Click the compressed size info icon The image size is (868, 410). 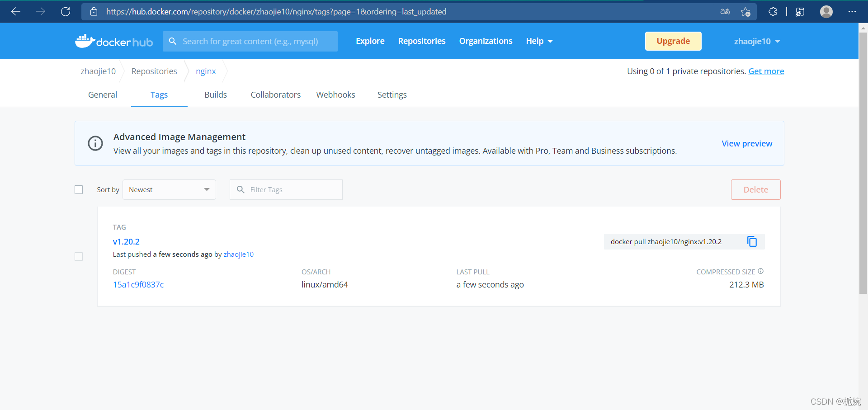pyautogui.click(x=761, y=271)
